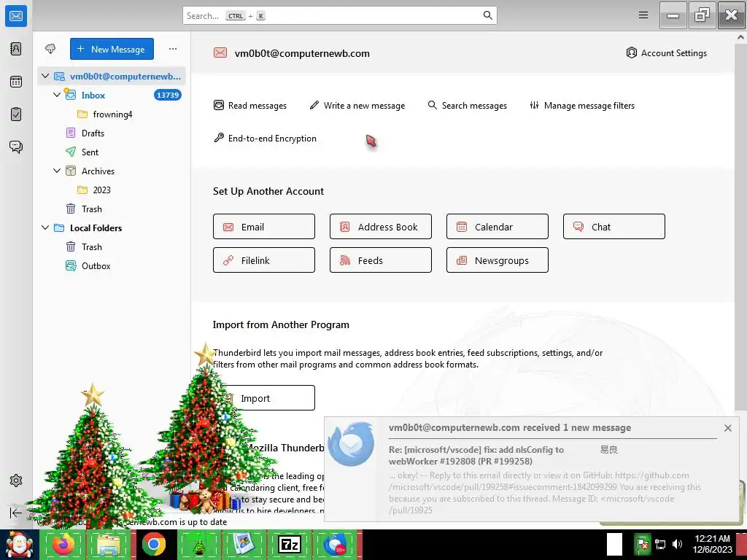The width and height of the screenshot is (747, 560).
Task: Collapse the spaces toolbar arrow
Action: click(x=16, y=513)
